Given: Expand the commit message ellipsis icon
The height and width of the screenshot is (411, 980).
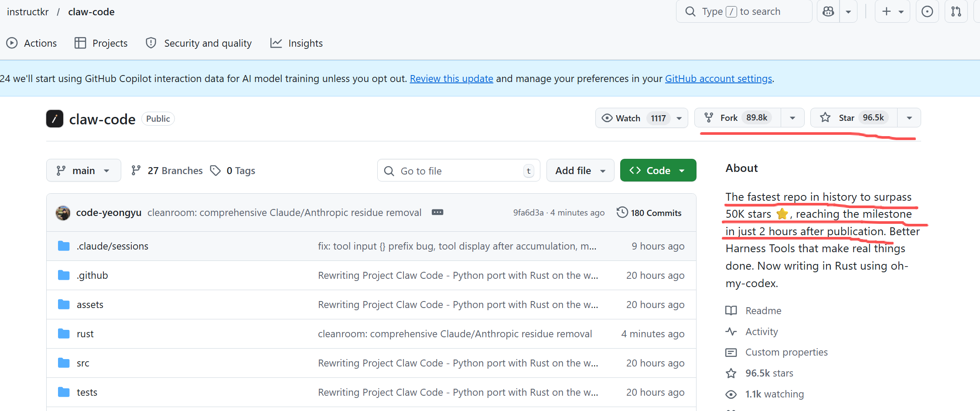Looking at the screenshot, I should pyautogui.click(x=437, y=212).
